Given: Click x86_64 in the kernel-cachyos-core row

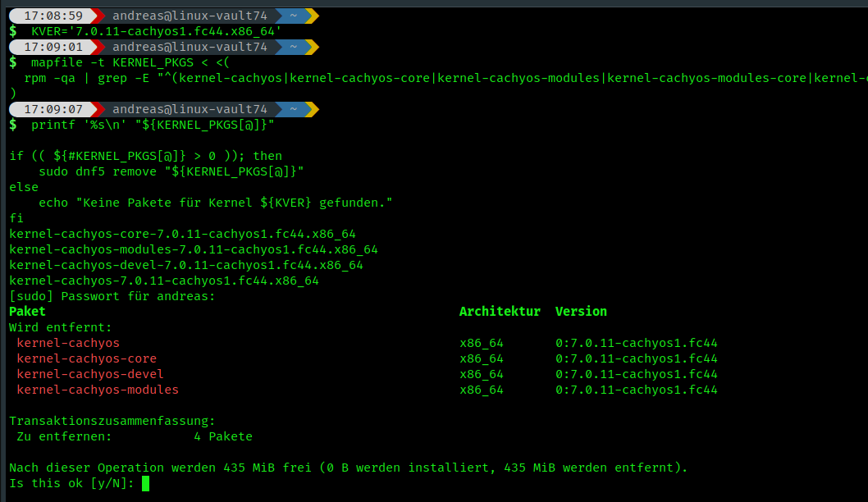Looking at the screenshot, I should click(482, 358).
